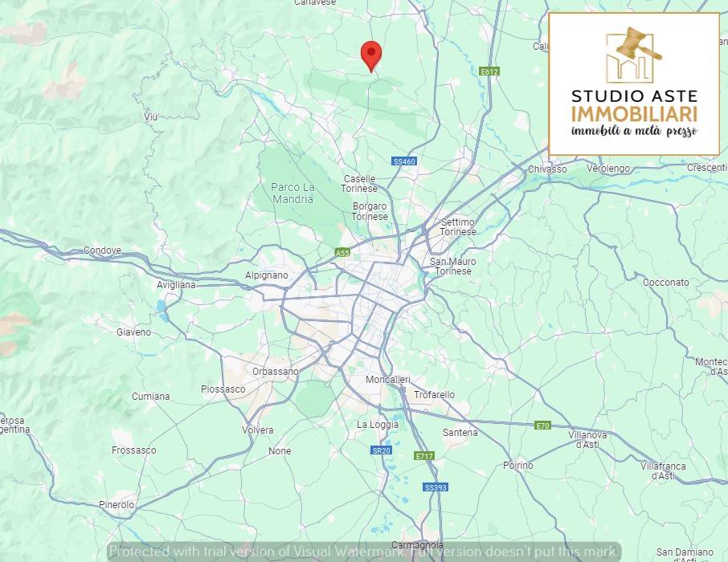The width and height of the screenshot is (728, 562).
Task: Click the SS460 road badge
Action: click(404, 161)
